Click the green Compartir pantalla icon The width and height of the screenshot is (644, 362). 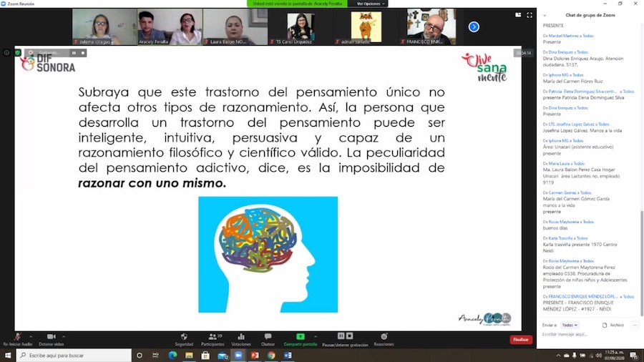tap(300, 337)
